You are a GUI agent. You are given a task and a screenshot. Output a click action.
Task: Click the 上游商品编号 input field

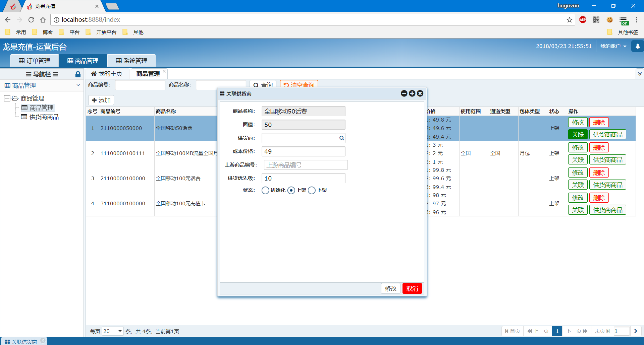tap(306, 165)
